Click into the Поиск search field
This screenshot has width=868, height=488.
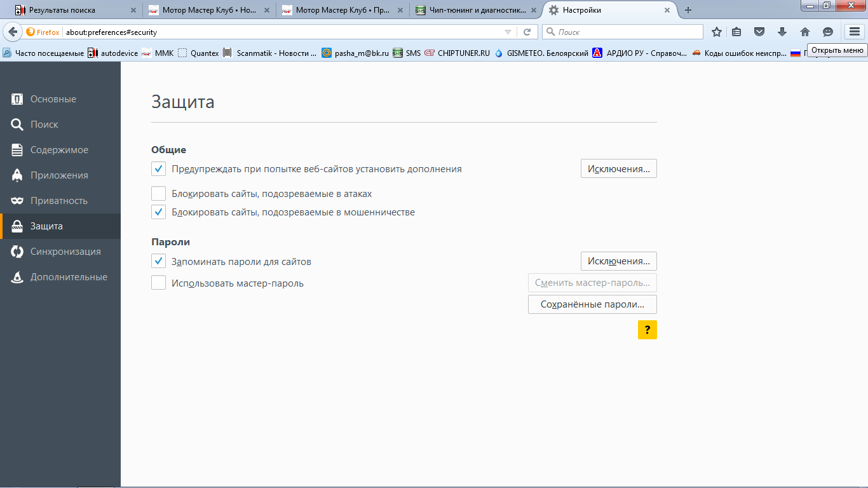(623, 32)
